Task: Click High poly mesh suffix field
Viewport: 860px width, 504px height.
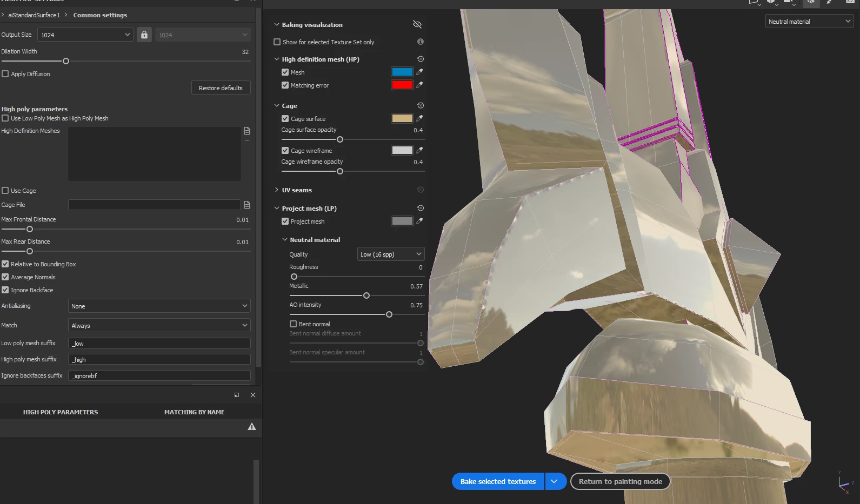Action: pyautogui.click(x=159, y=359)
